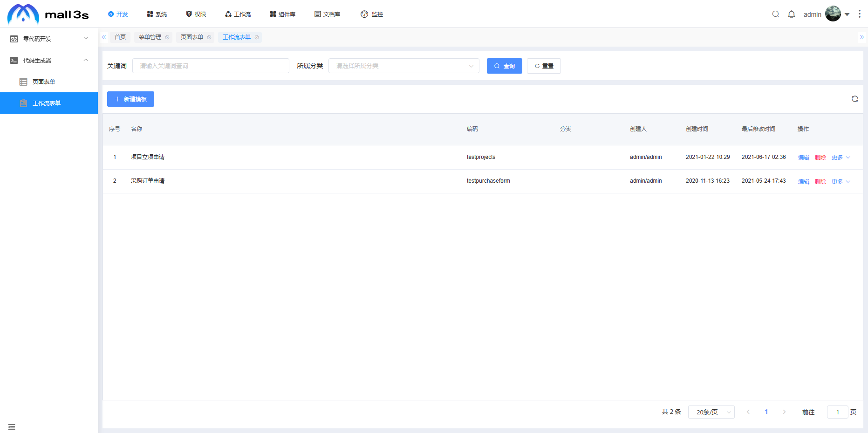The width and height of the screenshot is (868, 433).
Task: Expand the admin account dropdown arrow
Action: (847, 14)
